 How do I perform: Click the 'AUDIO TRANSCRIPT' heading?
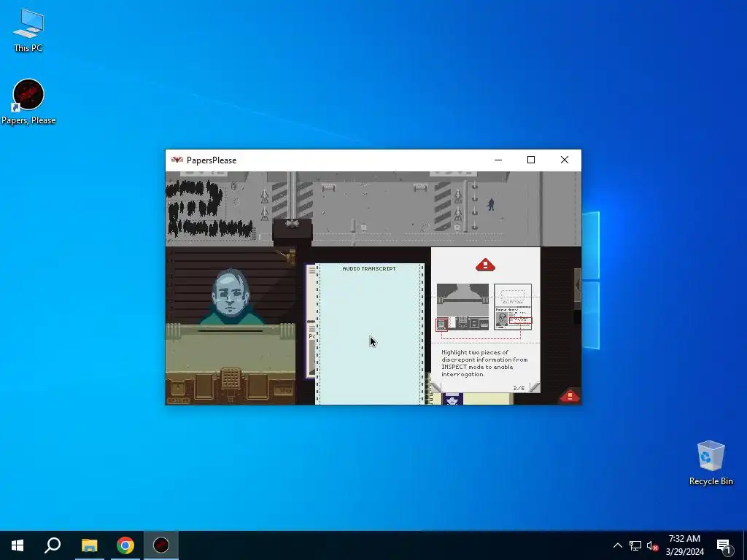coord(368,268)
